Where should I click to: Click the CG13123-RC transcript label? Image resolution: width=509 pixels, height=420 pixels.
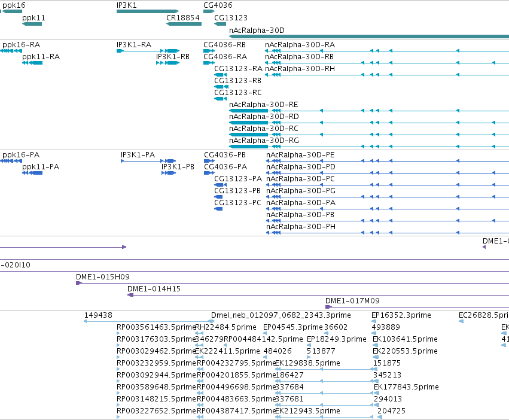point(238,93)
